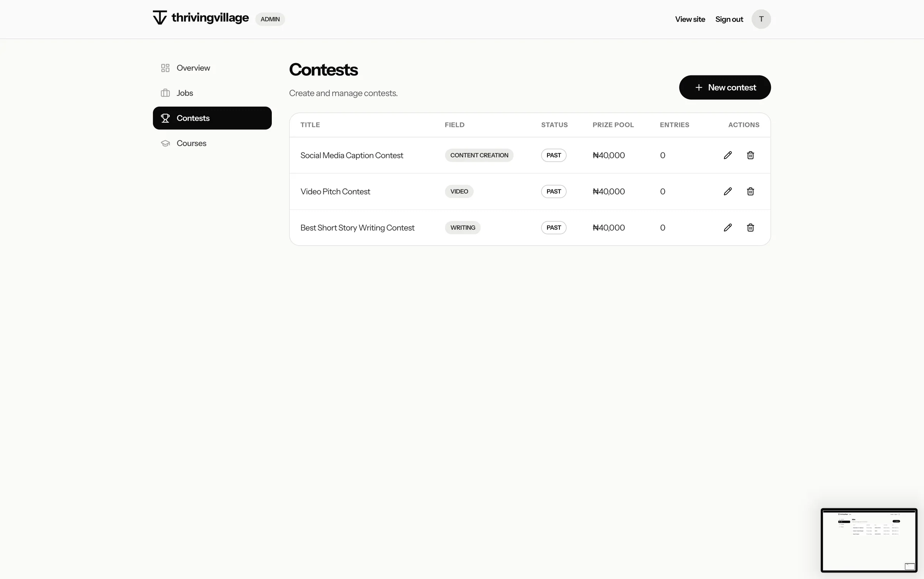Click the TITLE column header
This screenshot has height=579, width=924.
310,125
